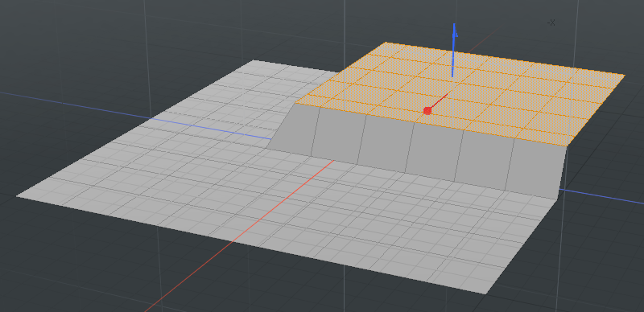Select the third step wall polygon from left
Screen dimensions: 644x312
tap(386, 142)
